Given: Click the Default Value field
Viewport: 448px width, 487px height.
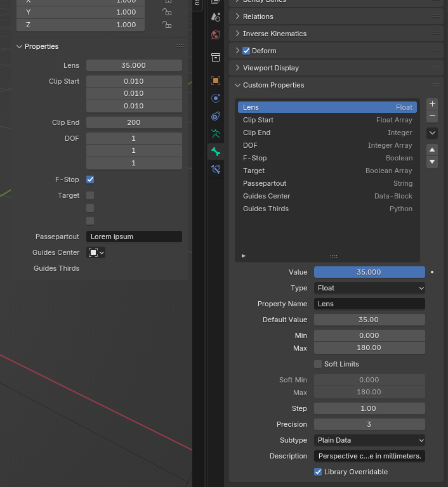Looking at the screenshot, I should (x=369, y=320).
